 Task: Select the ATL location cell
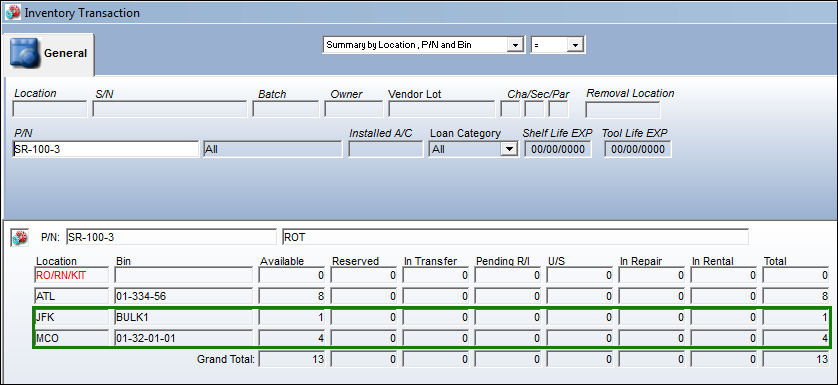(x=71, y=296)
